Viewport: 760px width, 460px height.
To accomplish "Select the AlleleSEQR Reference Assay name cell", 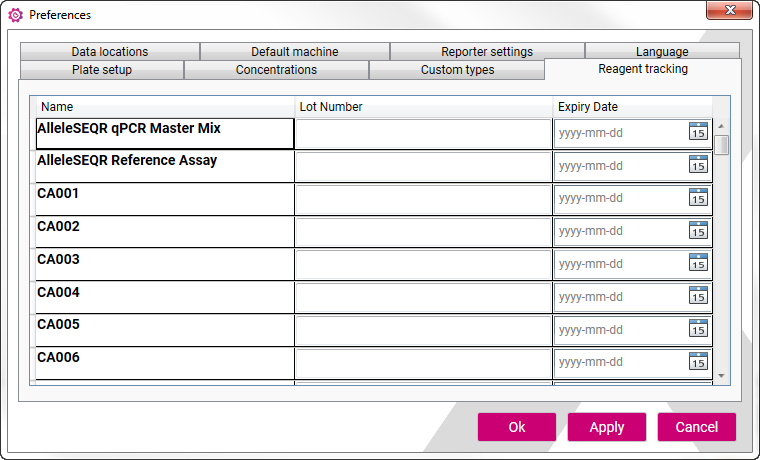I will [x=165, y=166].
